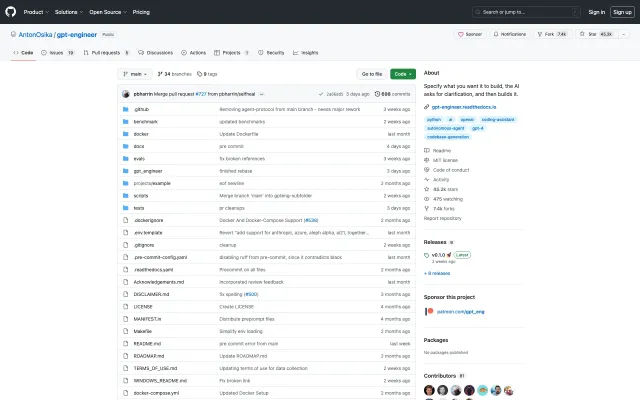Open the Projects tab

pyautogui.click(x=231, y=53)
